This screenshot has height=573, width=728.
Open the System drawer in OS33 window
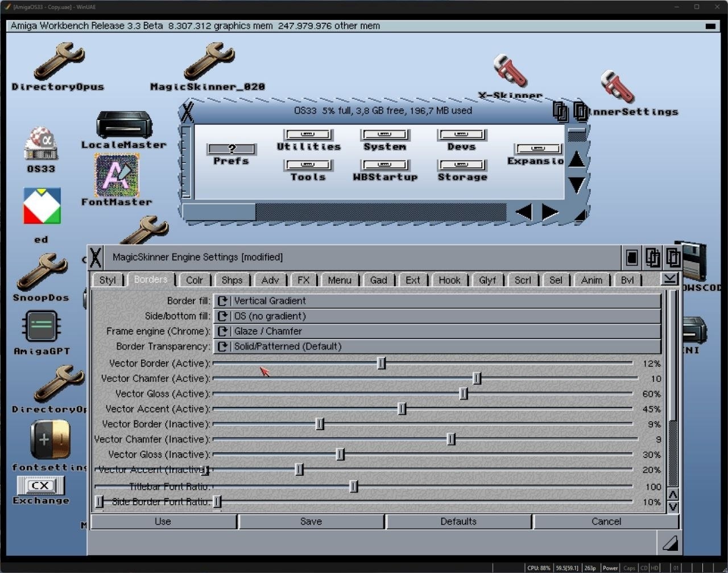pyautogui.click(x=385, y=135)
